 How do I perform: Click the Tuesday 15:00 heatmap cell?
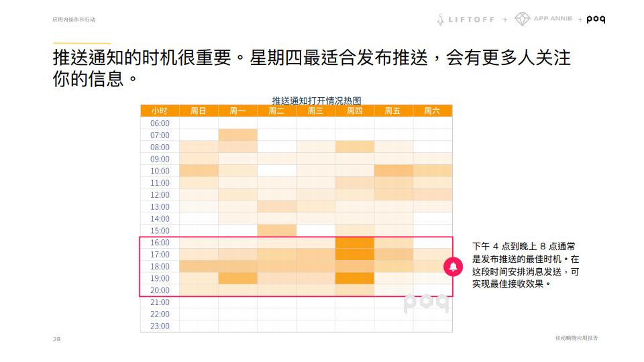coord(276,231)
